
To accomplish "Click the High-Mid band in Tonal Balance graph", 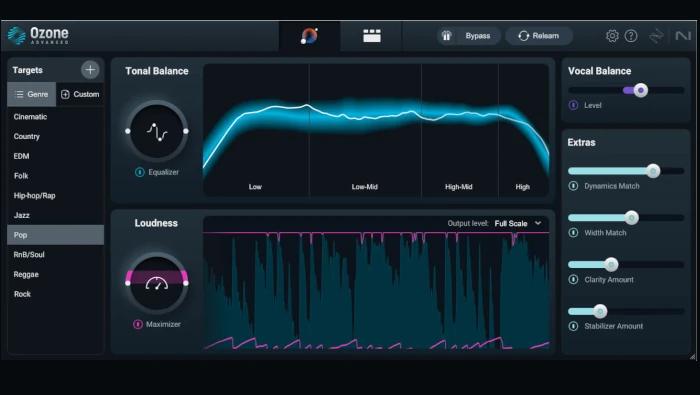I will 459,129.
